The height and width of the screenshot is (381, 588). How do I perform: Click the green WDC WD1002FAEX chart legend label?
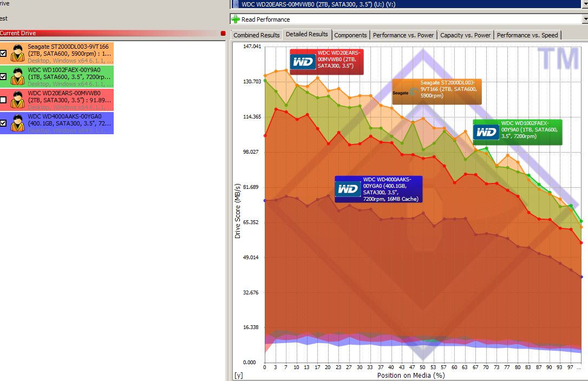tap(518, 132)
